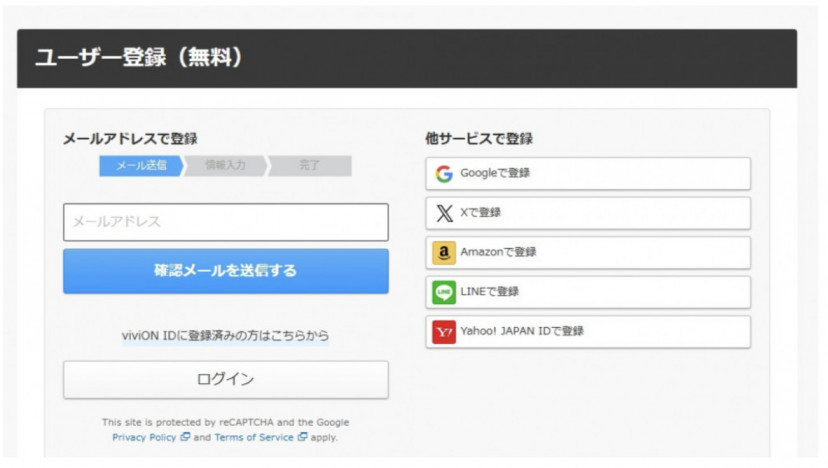Click the LINE logo icon
This screenshot has width=828, height=468.
click(x=444, y=292)
